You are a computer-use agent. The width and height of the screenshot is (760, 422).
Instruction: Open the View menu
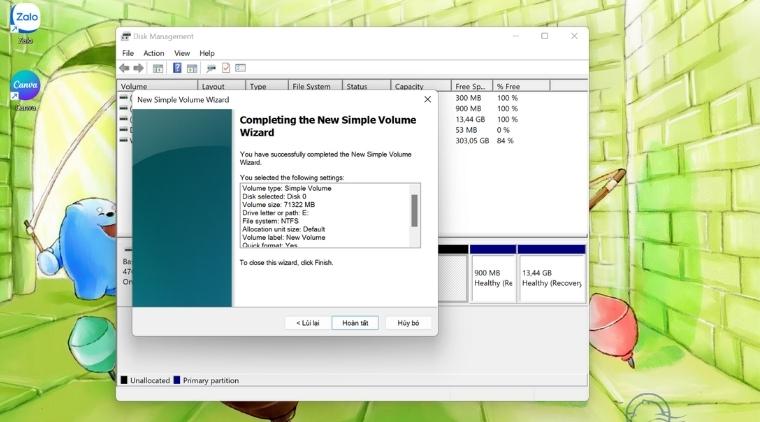[x=182, y=53]
